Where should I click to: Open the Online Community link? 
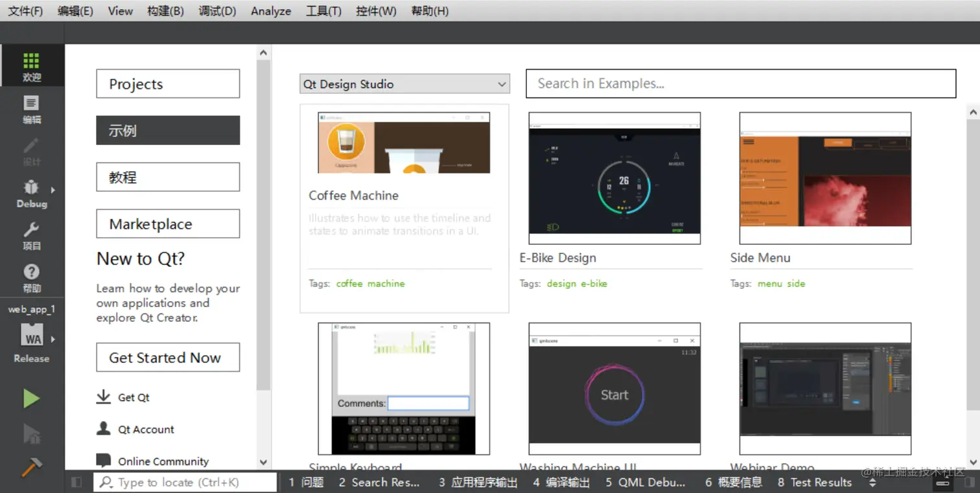pos(163,461)
